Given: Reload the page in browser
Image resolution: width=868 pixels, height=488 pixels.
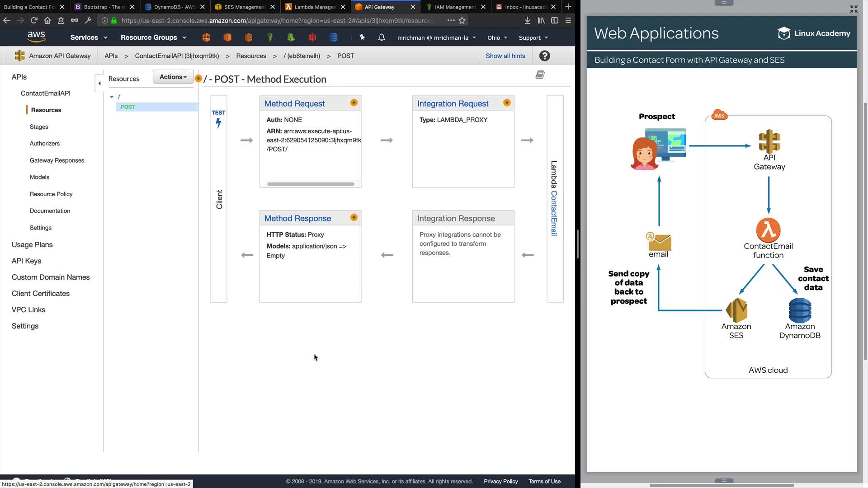Looking at the screenshot, I should click(x=34, y=20).
